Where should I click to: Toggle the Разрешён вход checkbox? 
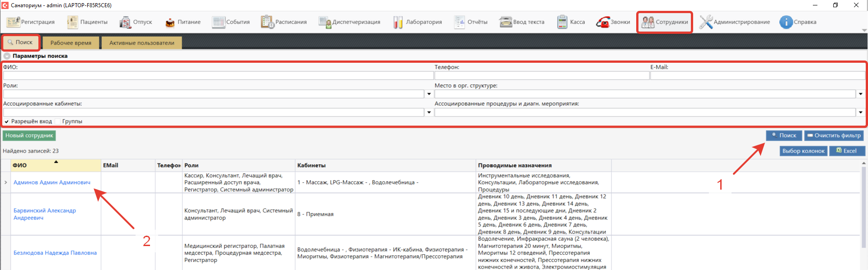pyautogui.click(x=7, y=121)
